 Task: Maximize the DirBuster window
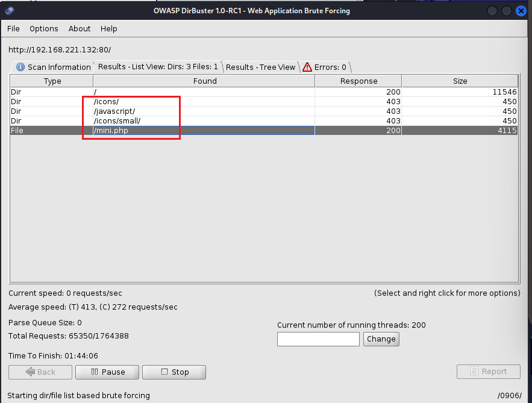(x=507, y=11)
